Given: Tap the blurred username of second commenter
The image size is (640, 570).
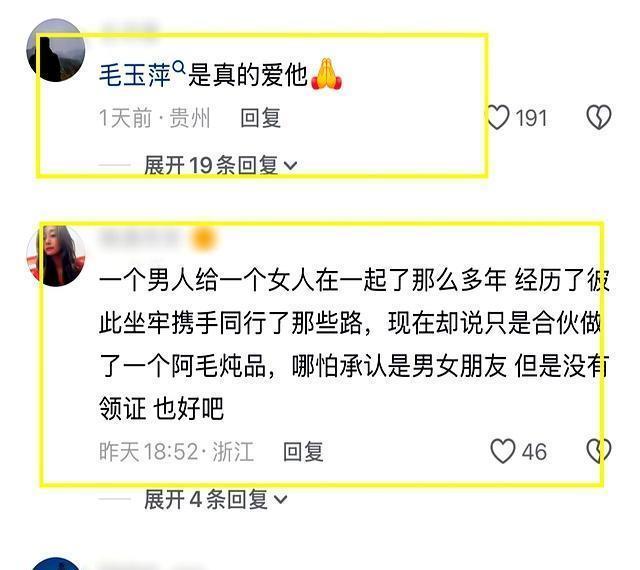Looking at the screenshot, I should pyautogui.click(x=140, y=238).
